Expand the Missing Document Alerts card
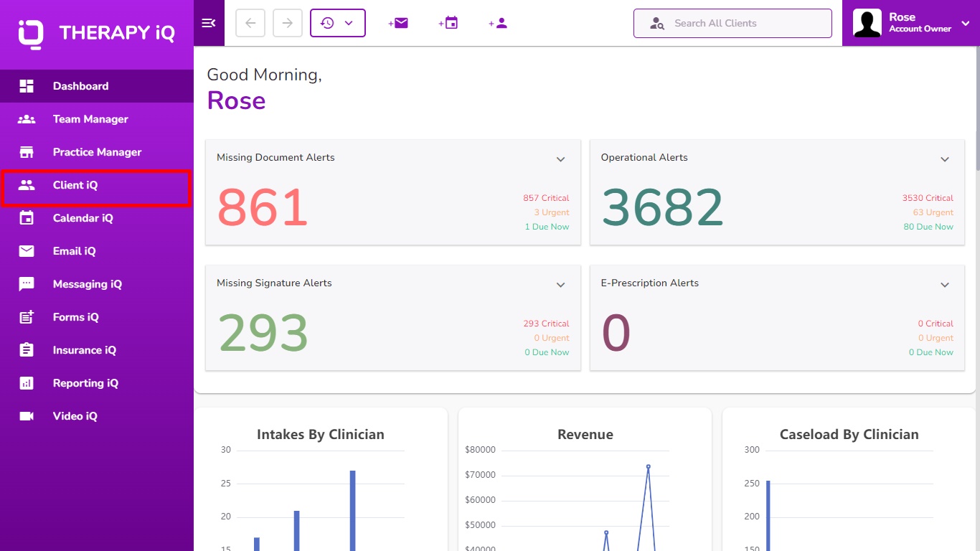Viewport: 980px width, 551px height. click(561, 159)
